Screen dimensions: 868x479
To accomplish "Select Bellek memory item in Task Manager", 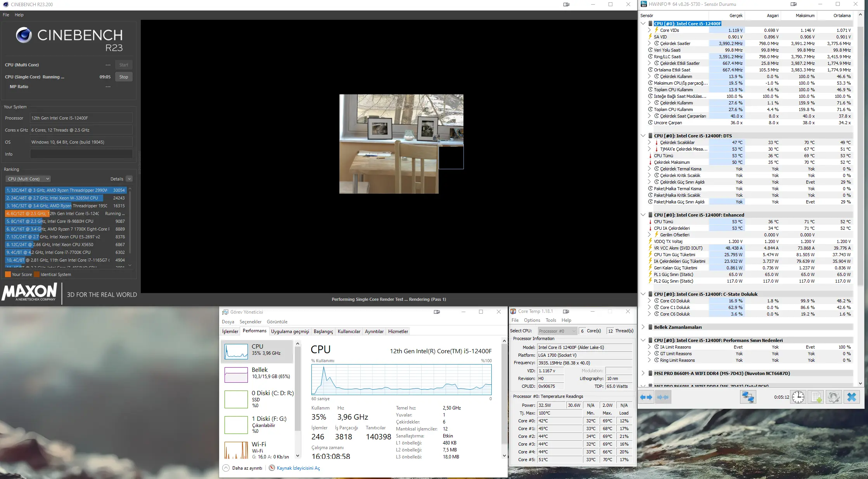I will point(257,375).
